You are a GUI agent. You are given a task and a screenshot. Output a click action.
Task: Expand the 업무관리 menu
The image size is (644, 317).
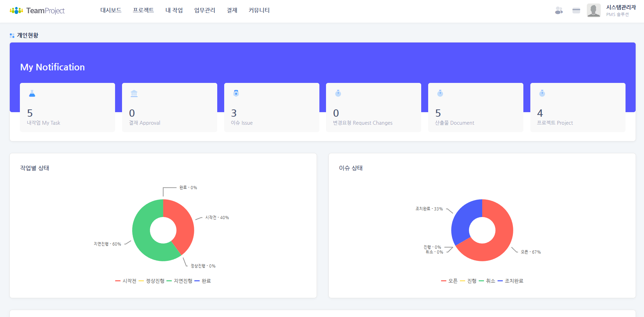point(205,10)
